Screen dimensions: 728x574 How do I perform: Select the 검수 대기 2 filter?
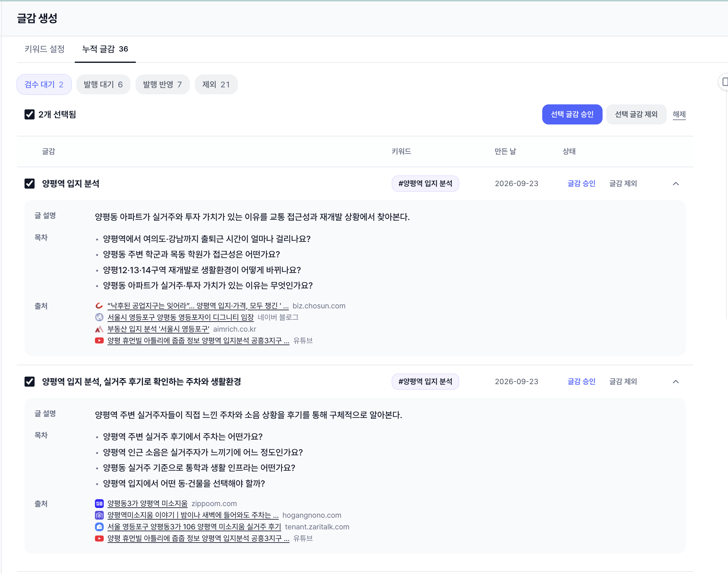pos(44,84)
